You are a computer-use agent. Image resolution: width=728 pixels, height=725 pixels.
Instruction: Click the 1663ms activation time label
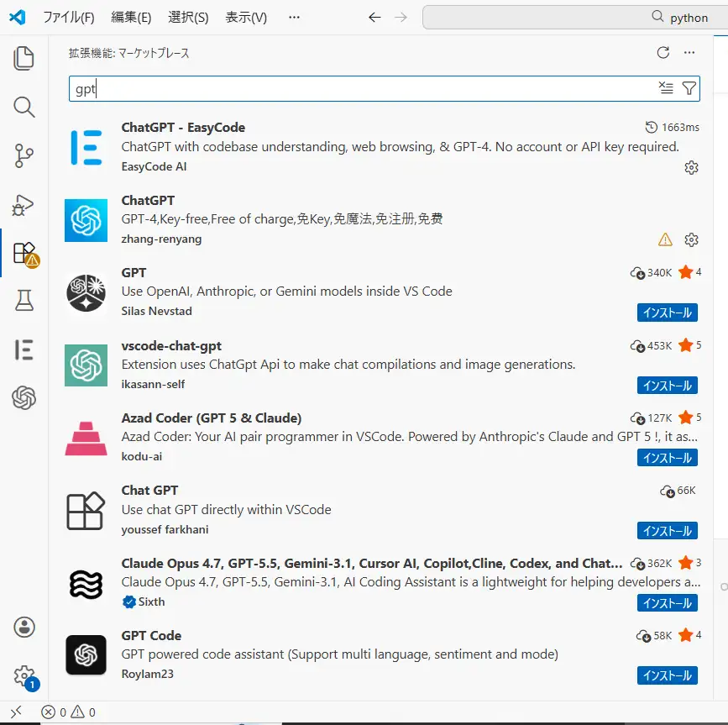point(680,127)
